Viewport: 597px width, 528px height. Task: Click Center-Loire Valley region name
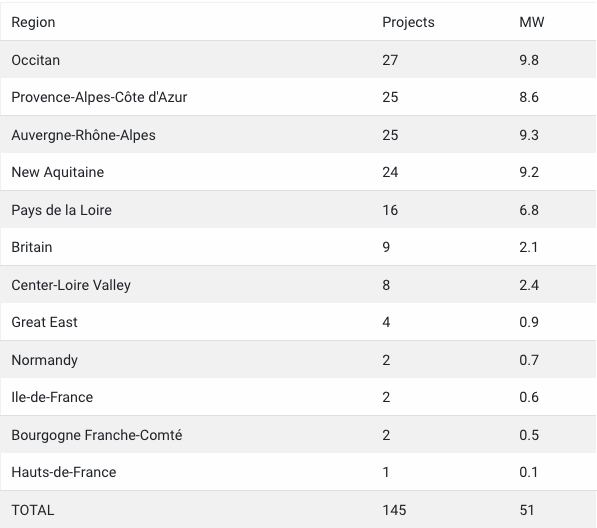71,285
